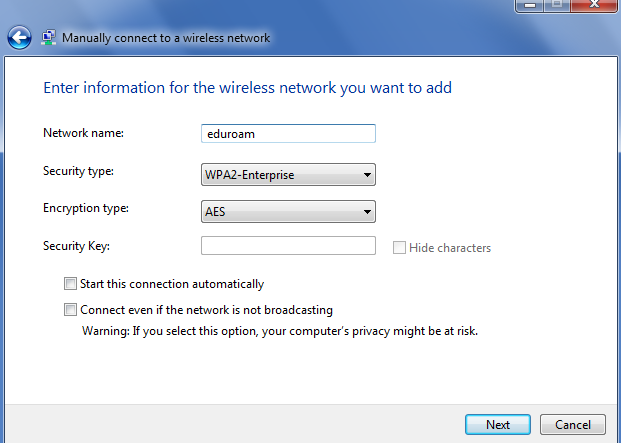The height and width of the screenshot is (443, 621).
Task: Click the 'Enter information for the wireless network' heading
Action: [248, 88]
